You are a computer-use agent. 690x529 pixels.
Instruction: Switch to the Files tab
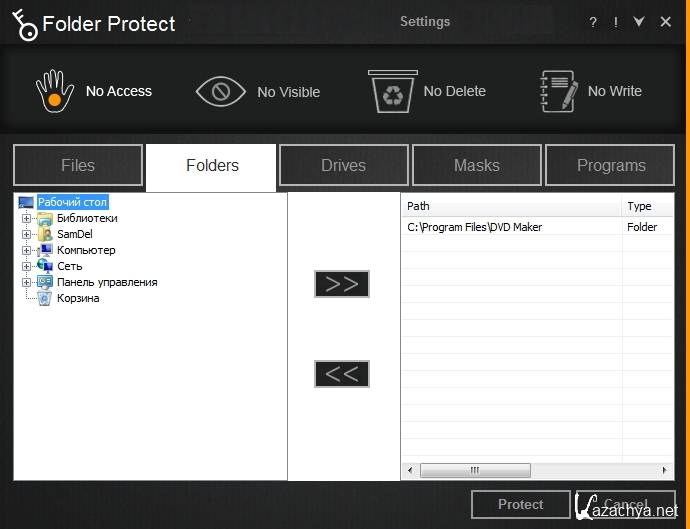click(x=78, y=166)
